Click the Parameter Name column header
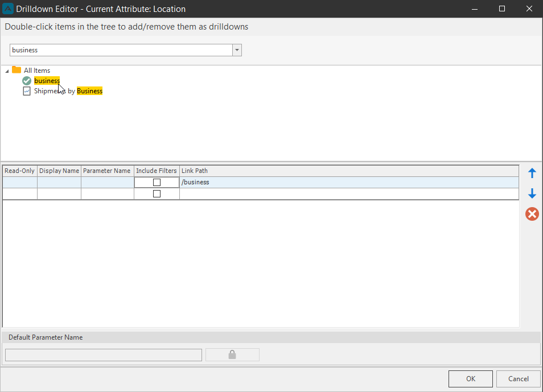This screenshot has width=543, height=392. 108,171
